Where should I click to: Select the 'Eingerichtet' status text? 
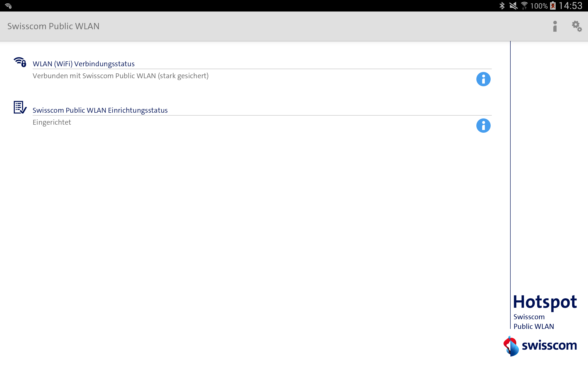52,122
